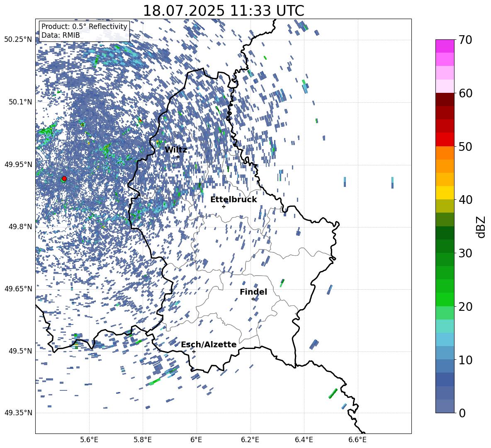The width and height of the screenshot is (491, 448).
Task: Click the 30 value on colorbar
Action: pos(465,253)
